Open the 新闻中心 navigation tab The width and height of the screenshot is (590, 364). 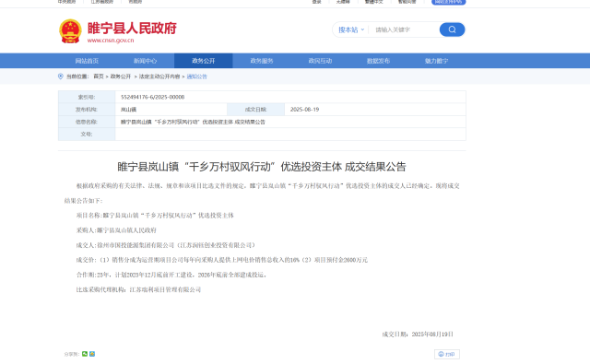pos(146,61)
